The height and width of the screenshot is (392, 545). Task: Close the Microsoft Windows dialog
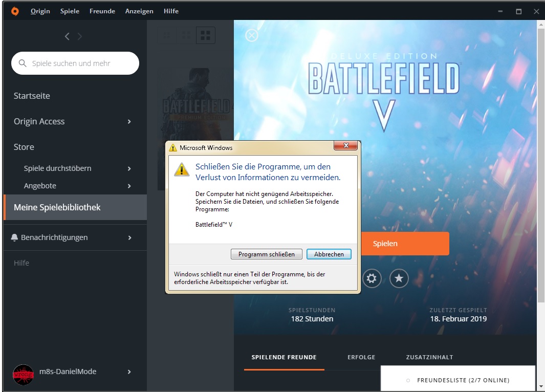click(x=345, y=145)
